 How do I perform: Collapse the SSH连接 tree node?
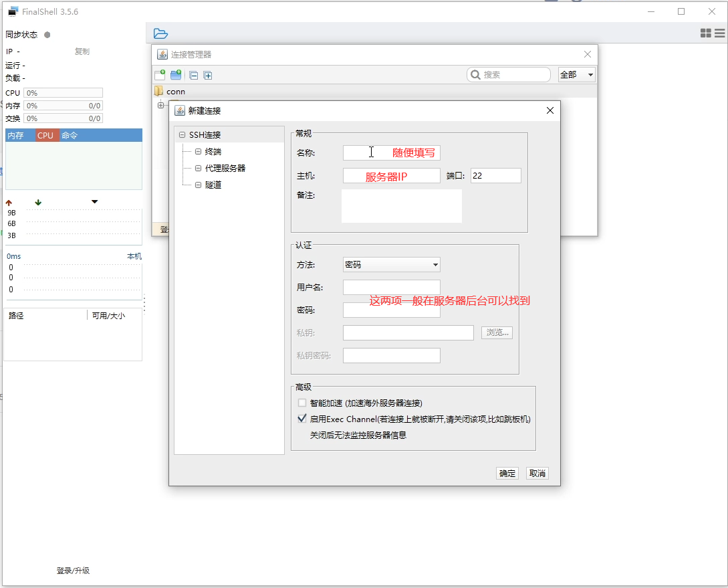183,135
